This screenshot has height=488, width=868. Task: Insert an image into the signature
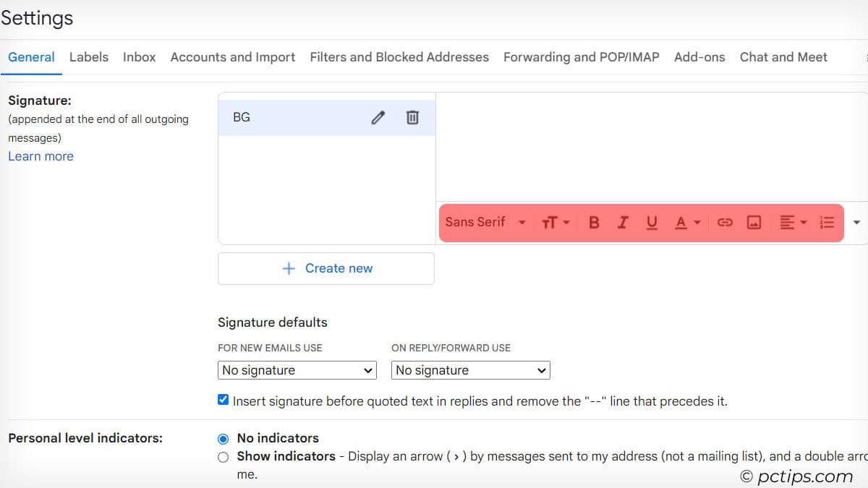point(754,223)
